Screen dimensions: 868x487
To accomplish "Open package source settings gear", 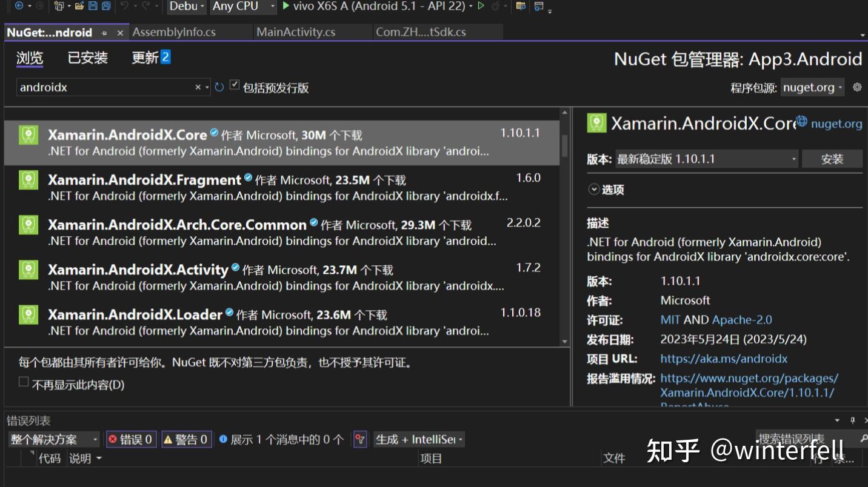I will (857, 87).
